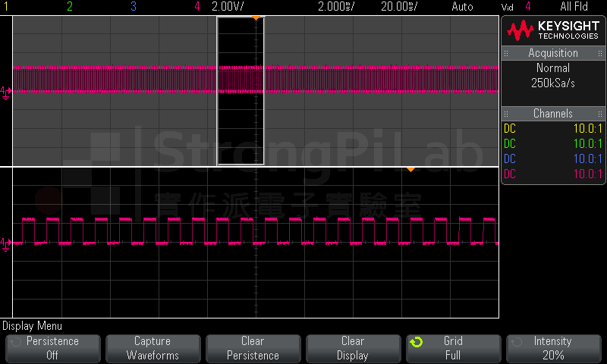Click the grip dots right of Acquisition
Image resolution: width=607 pixels, height=364 pixels.
click(600, 53)
